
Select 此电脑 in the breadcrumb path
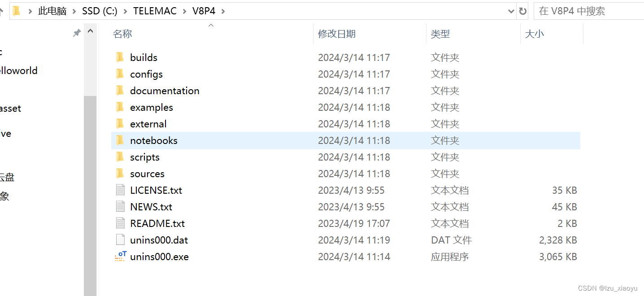[52, 11]
